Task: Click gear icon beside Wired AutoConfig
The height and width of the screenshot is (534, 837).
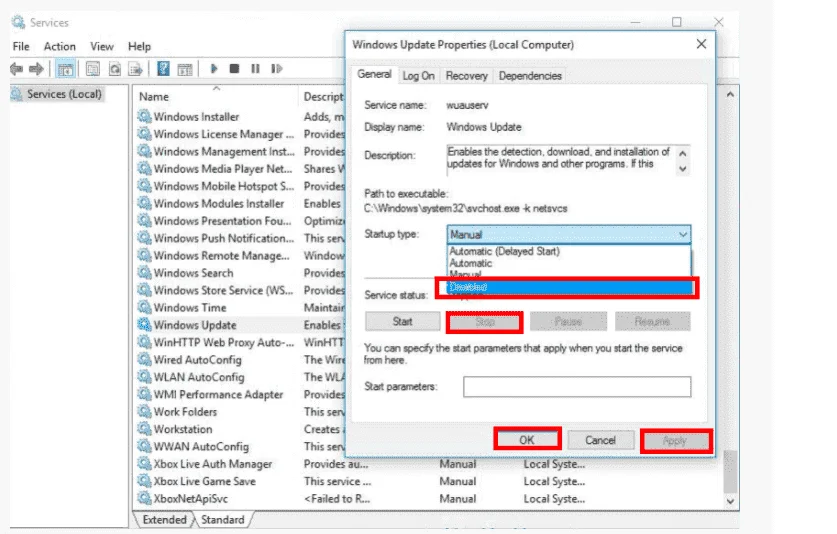Action: pyautogui.click(x=144, y=359)
